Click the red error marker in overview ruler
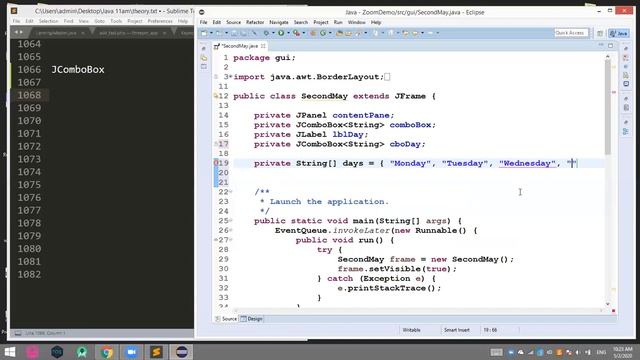640x360 pixels. pos(613,92)
